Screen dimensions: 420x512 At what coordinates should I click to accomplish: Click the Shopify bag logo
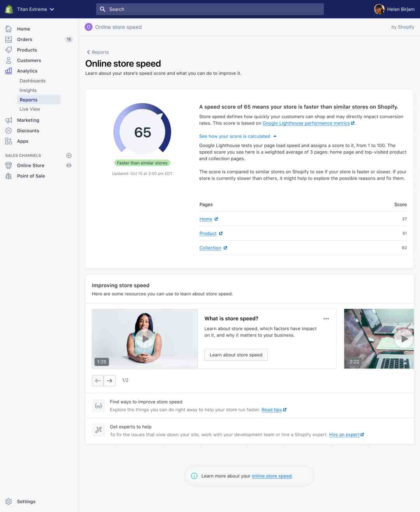tap(9, 9)
